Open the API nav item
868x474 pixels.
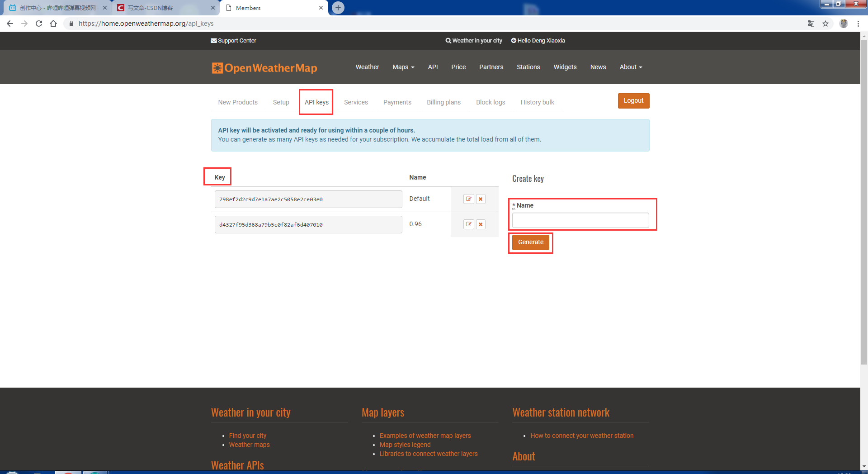(x=433, y=67)
